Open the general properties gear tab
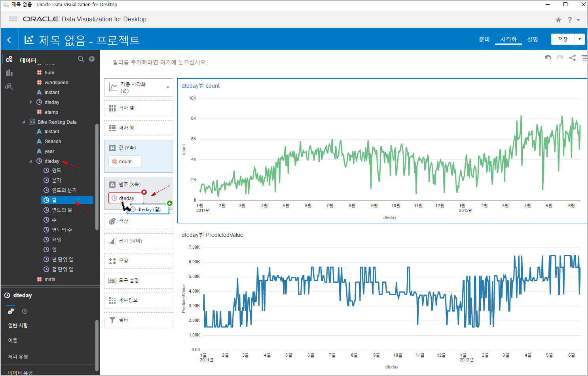 coord(11,312)
